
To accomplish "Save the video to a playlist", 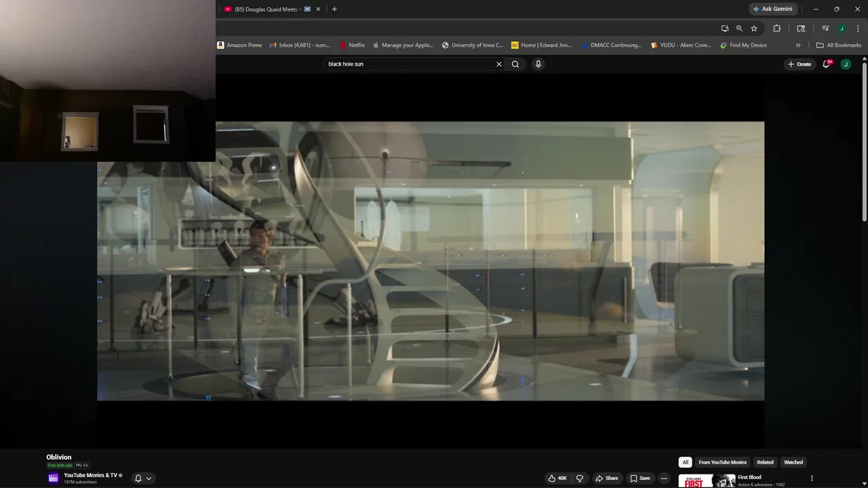I will (x=639, y=479).
